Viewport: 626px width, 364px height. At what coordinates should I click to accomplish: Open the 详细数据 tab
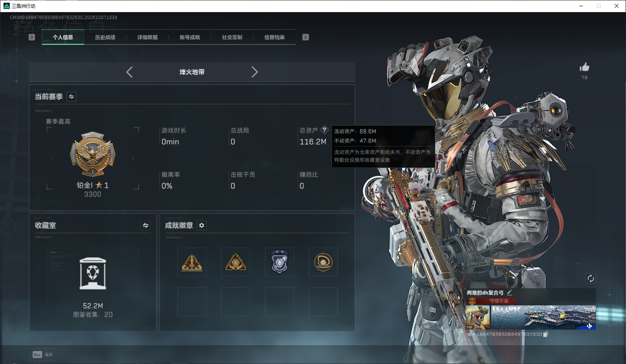147,37
